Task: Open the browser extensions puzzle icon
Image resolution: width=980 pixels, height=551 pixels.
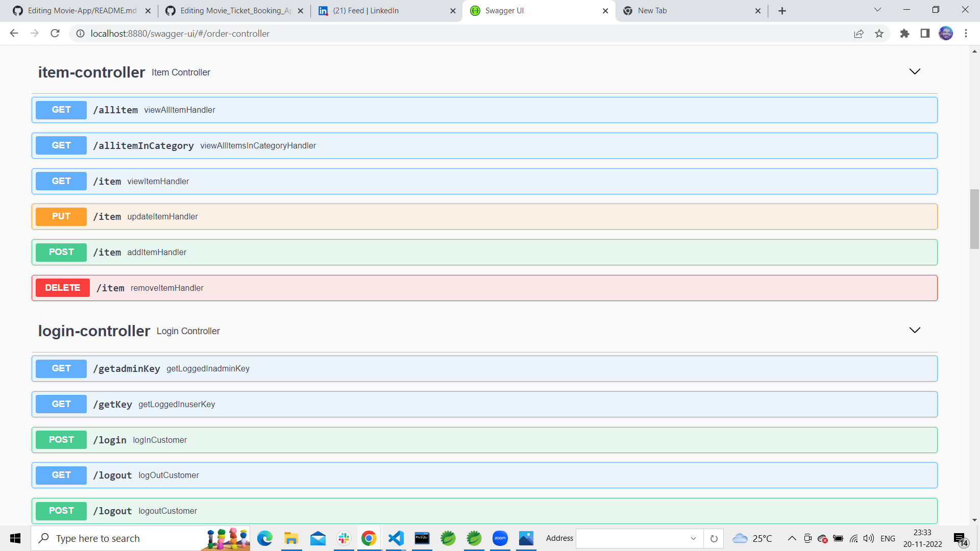Action: click(904, 34)
